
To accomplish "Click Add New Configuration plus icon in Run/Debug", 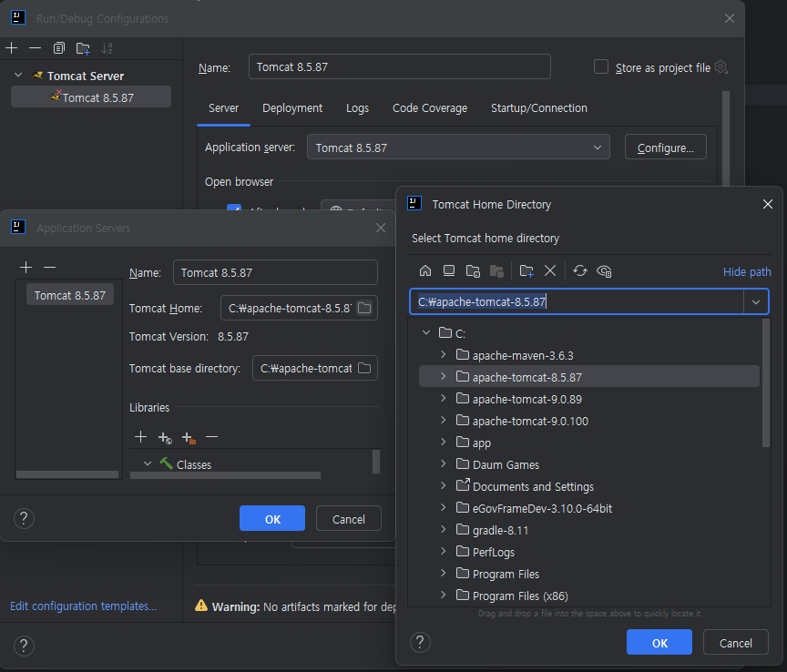I will tap(11, 48).
